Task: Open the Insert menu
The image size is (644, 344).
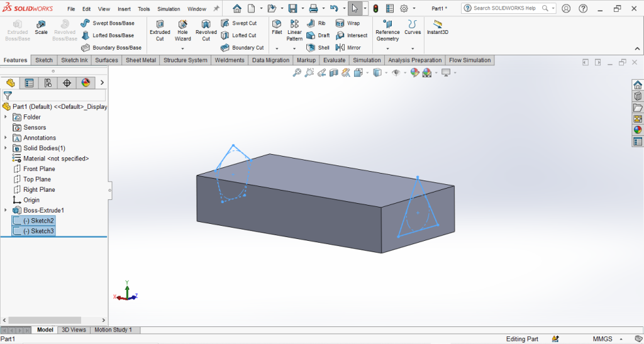Action: (124, 9)
